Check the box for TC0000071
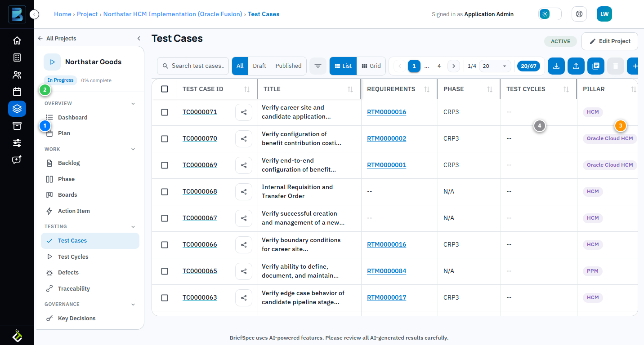The width and height of the screenshot is (644, 345). coord(165,112)
